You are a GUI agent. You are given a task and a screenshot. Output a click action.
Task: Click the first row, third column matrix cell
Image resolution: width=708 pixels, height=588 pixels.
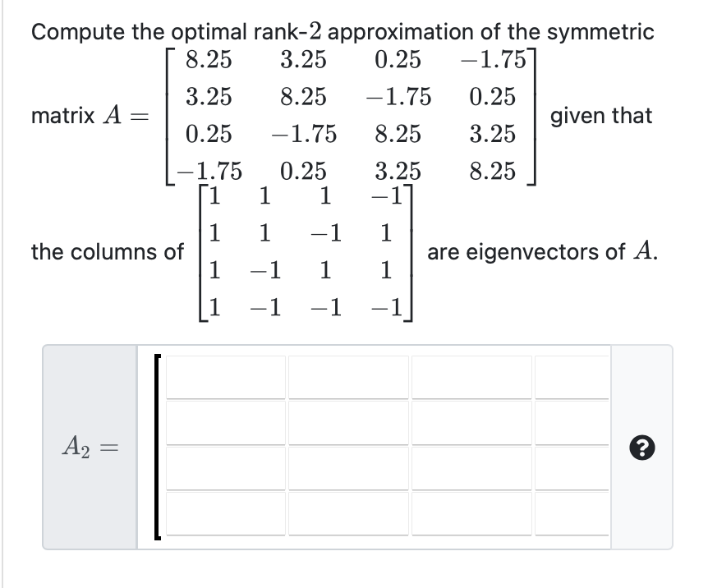point(471,376)
